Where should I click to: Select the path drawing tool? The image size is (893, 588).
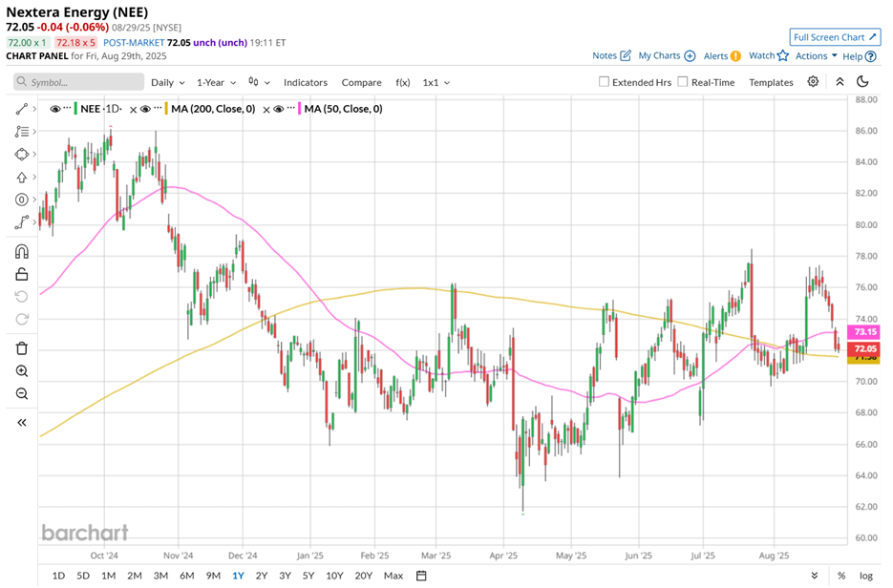pos(22,222)
